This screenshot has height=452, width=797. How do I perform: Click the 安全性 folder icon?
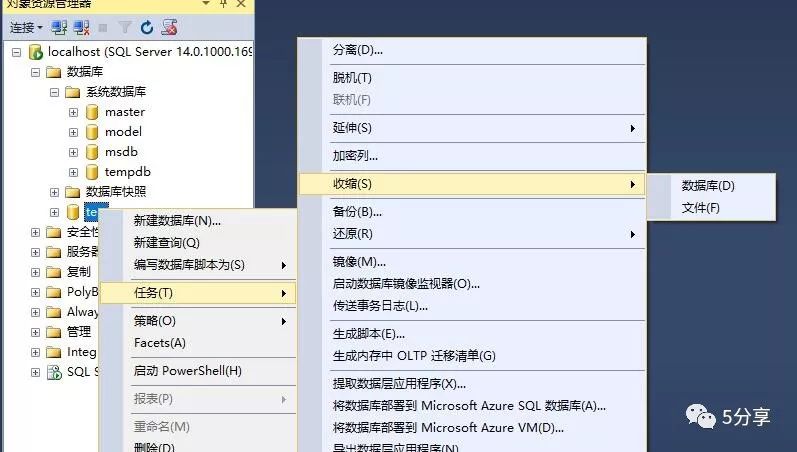(x=53, y=232)
